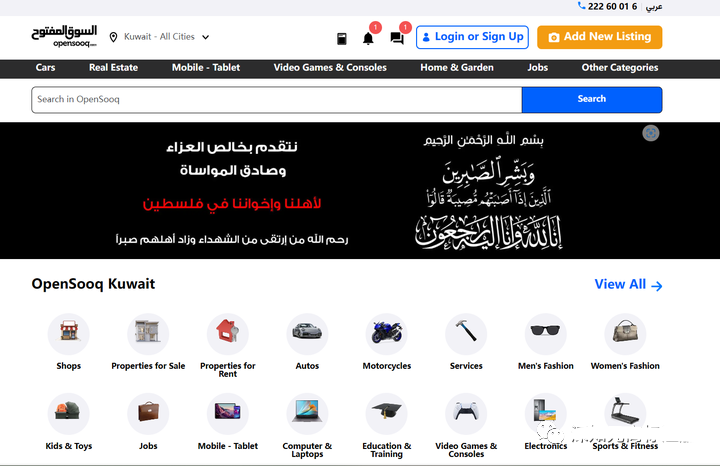Select Jobs in the navigation bar
The width and height of the screenshot is (720, 466).
(538, 67)
